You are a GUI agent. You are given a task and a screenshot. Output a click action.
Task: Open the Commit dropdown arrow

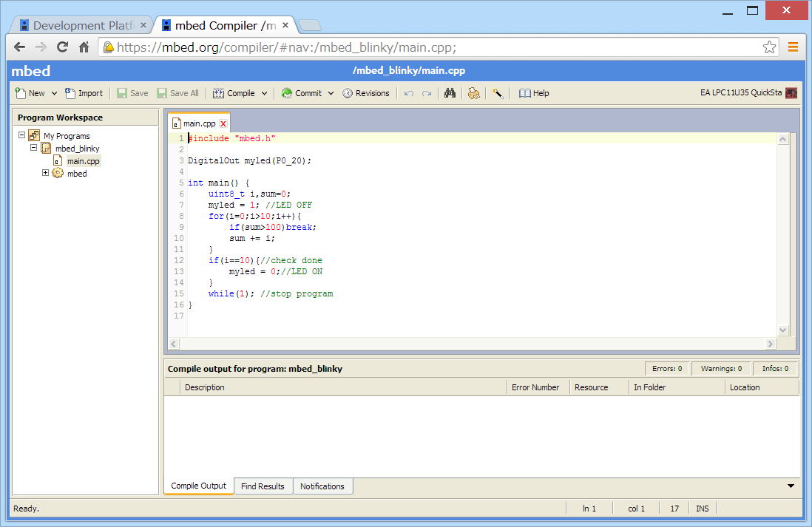[331, 93]
